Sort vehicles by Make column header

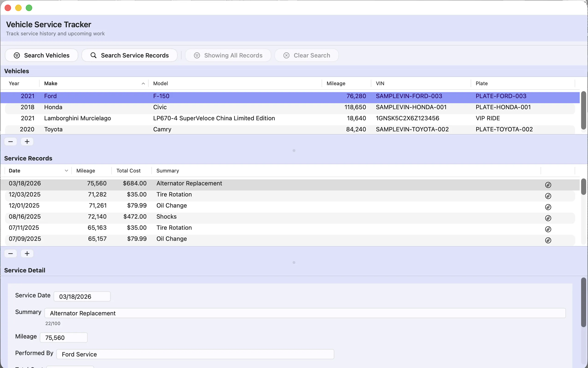[x=94, y=83]
